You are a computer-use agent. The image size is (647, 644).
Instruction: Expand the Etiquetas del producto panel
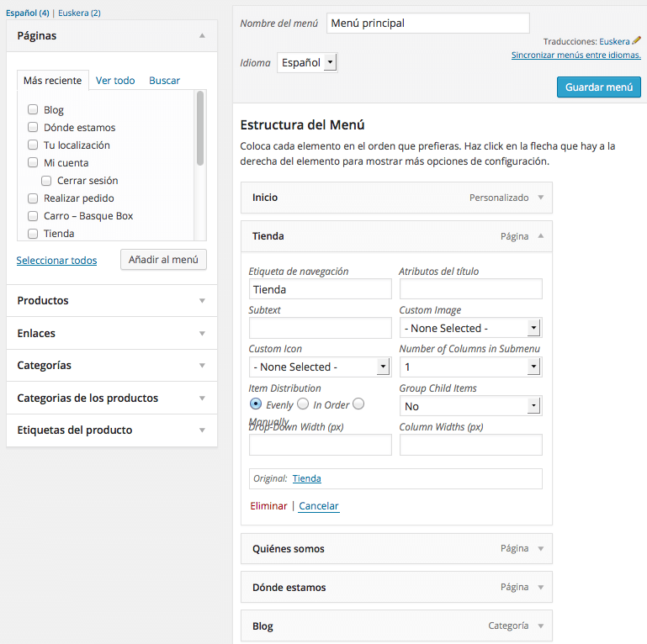point(202,430)
